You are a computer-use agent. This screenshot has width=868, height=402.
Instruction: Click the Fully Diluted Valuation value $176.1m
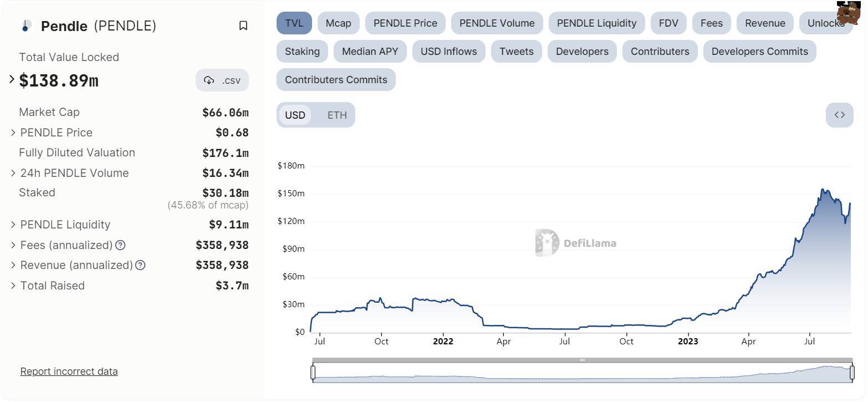point(226,152)
